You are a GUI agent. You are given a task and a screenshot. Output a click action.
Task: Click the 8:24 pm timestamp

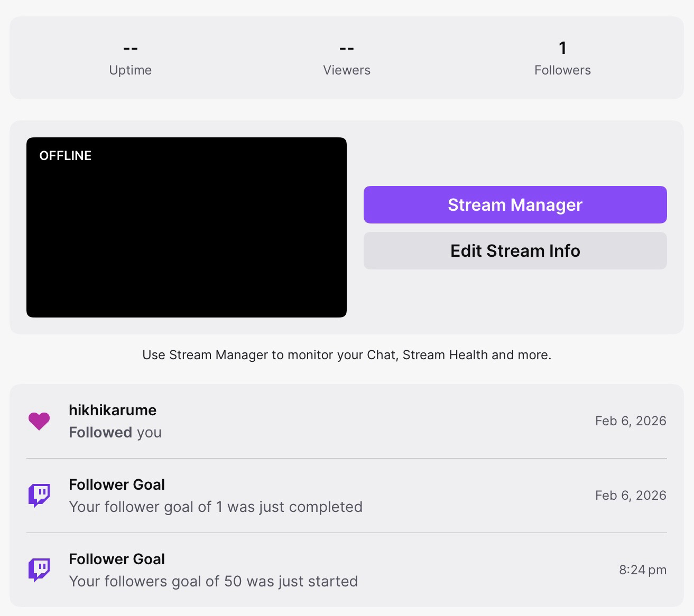[642, 570]
